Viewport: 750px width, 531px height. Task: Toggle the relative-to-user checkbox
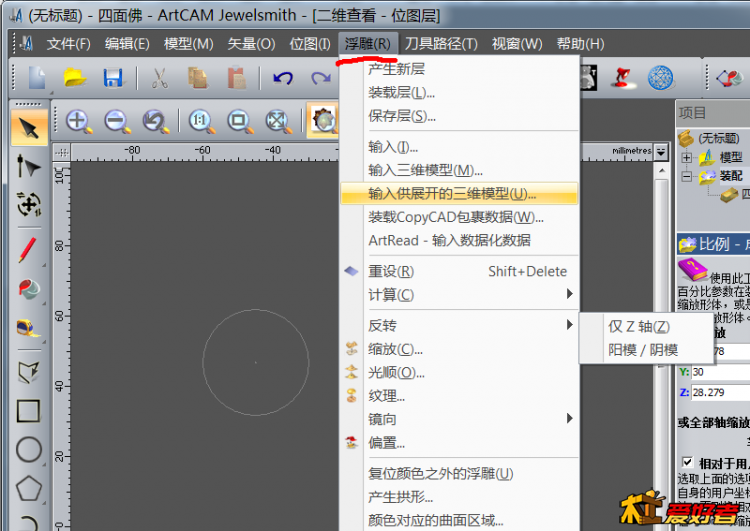click(x=687, y=462)
